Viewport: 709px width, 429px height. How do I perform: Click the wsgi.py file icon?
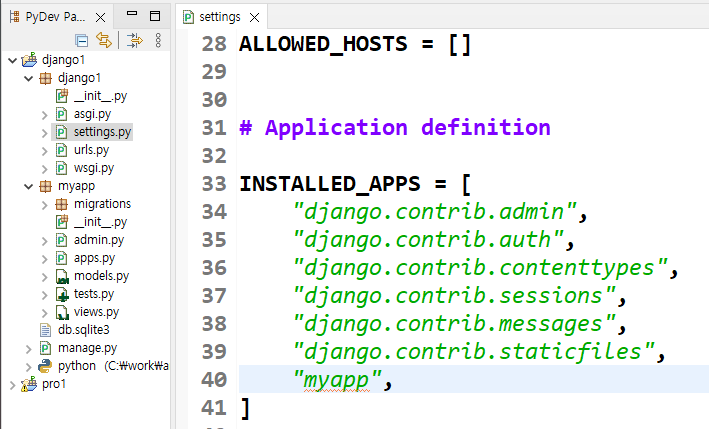point(61,168)
